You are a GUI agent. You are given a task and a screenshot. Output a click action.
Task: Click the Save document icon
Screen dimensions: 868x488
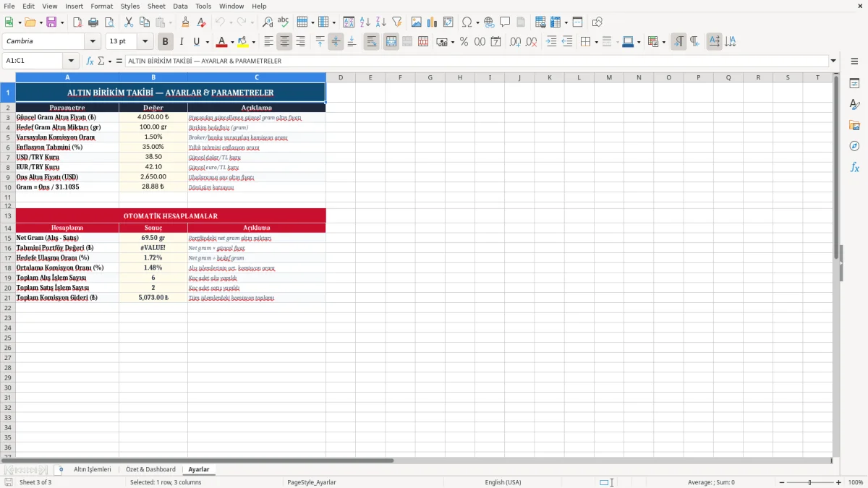point(51,22)
